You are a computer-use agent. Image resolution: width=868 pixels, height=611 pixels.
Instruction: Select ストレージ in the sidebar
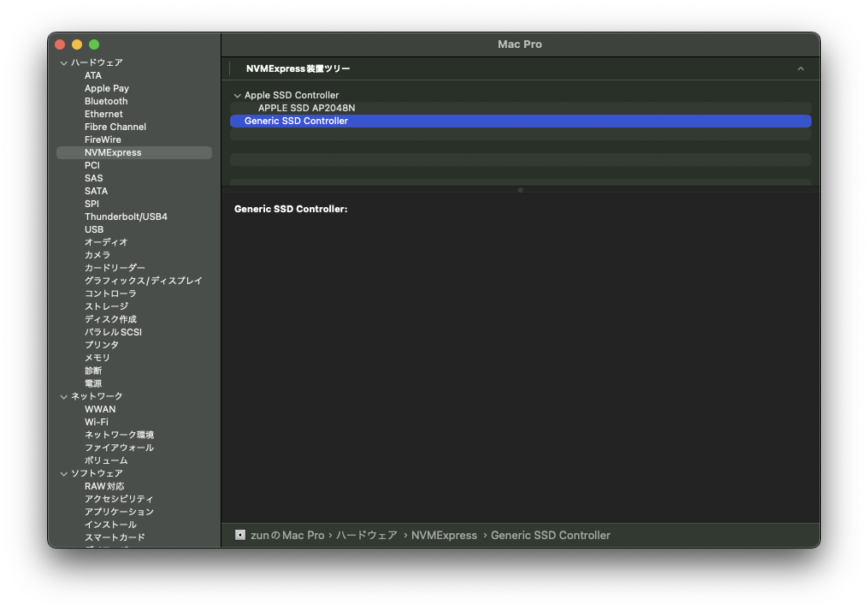coord(106,306)
